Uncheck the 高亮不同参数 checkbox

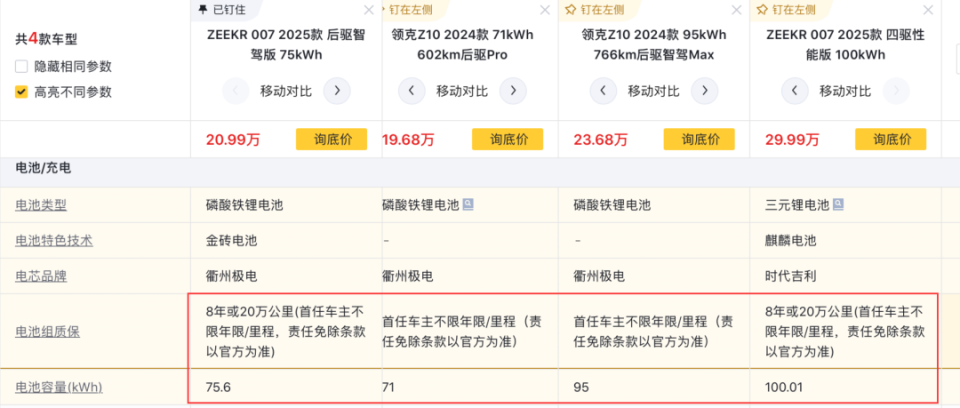tap(21, 92)
